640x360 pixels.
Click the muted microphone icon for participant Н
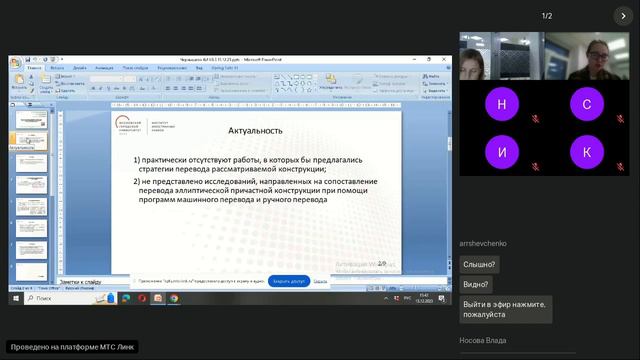point(535,119)
